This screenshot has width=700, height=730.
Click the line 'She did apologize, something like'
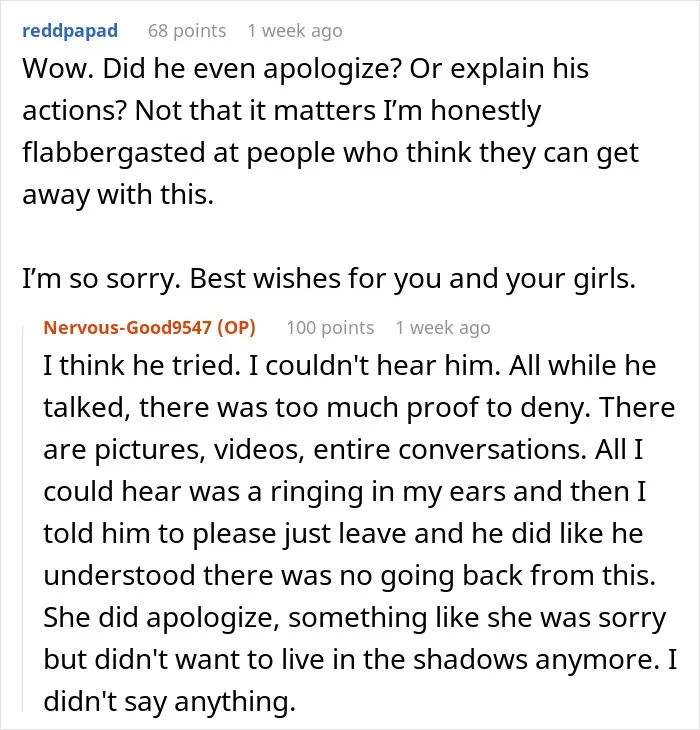[355, 618]
